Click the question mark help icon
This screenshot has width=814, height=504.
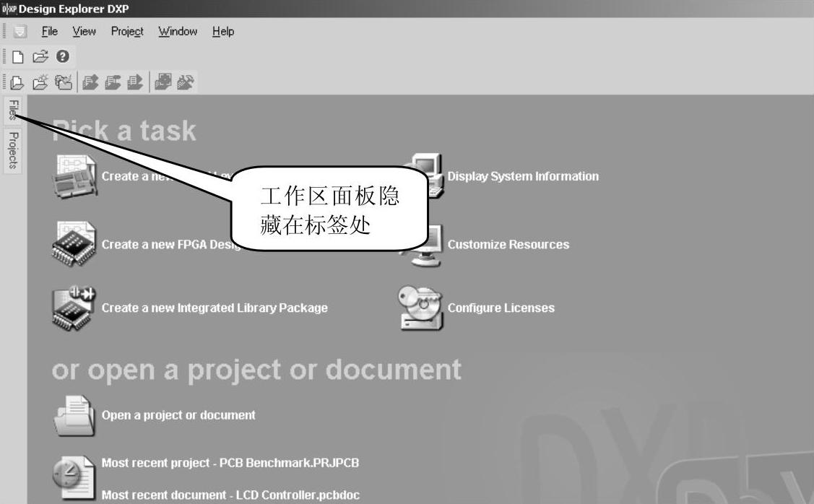(63, 56)
